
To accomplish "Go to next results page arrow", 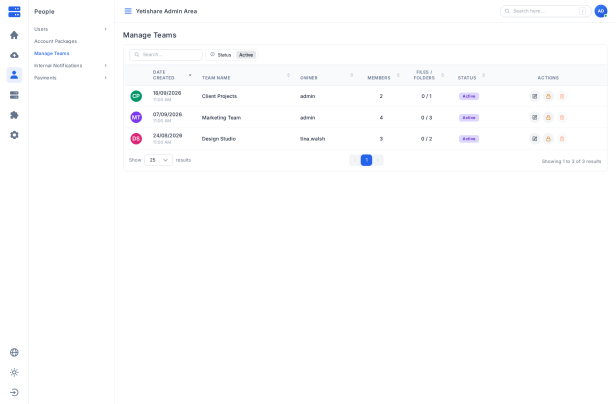I will click(x=378, y=160).
